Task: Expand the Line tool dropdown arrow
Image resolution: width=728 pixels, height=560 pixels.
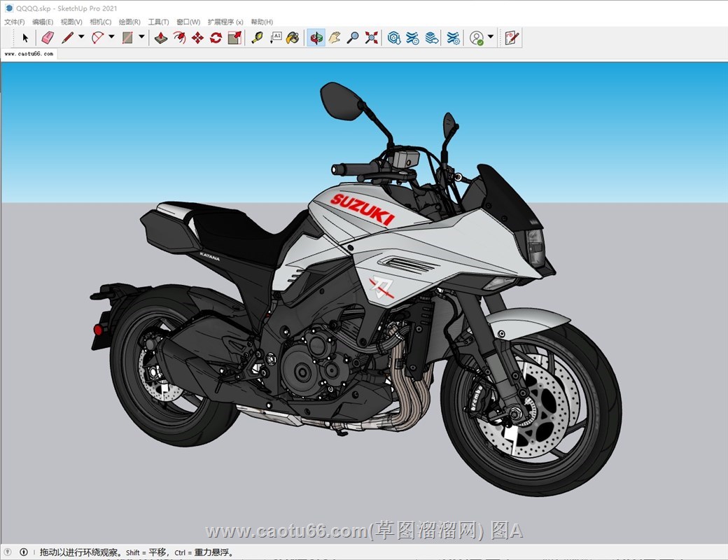Action: 81,37
